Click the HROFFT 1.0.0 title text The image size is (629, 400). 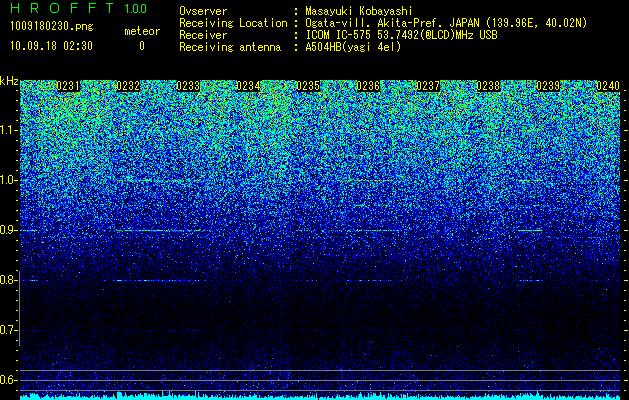point(79,8)
